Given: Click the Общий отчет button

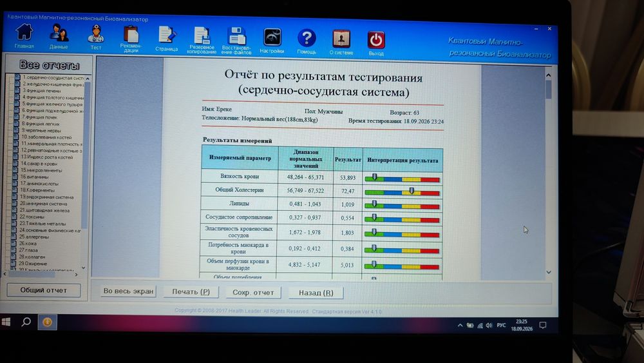Looking at the screenshot, I should pos(44,290).
